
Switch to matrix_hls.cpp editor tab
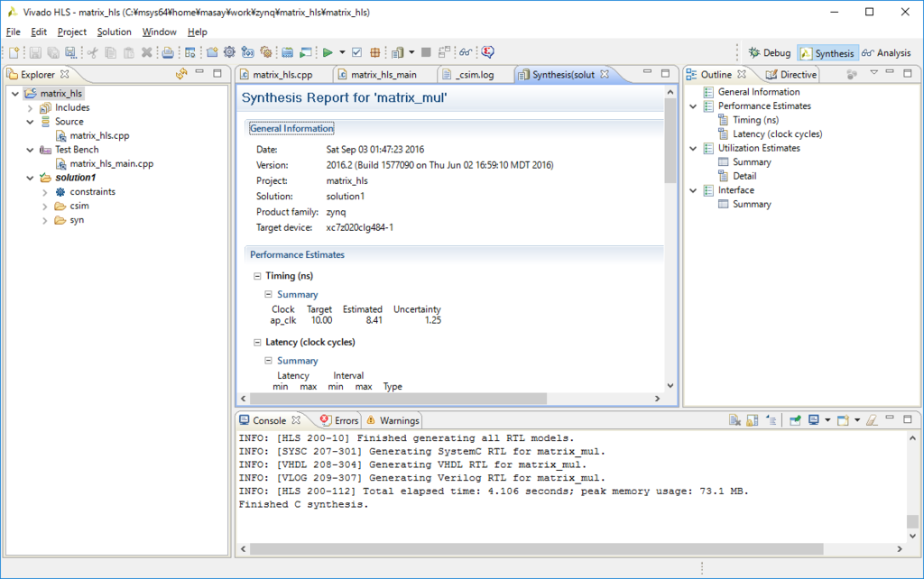(282, 75)
